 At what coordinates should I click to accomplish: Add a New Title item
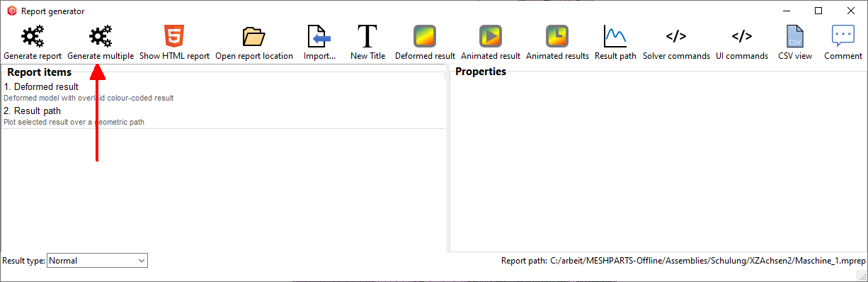tap(367, 36)
